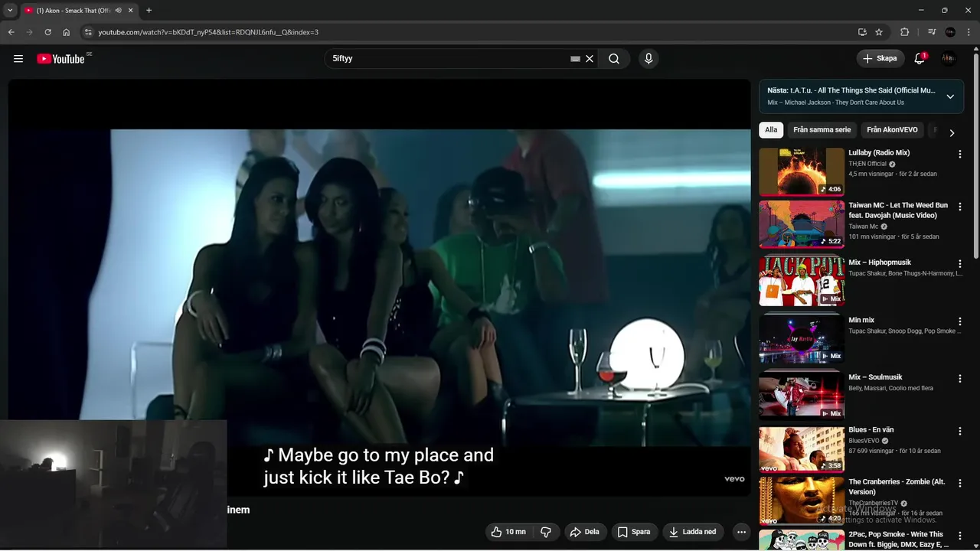The width and height of the screenshot is (980, 551).
Task: Open options for Blues - En vän
Action: [x=959, y=431]
